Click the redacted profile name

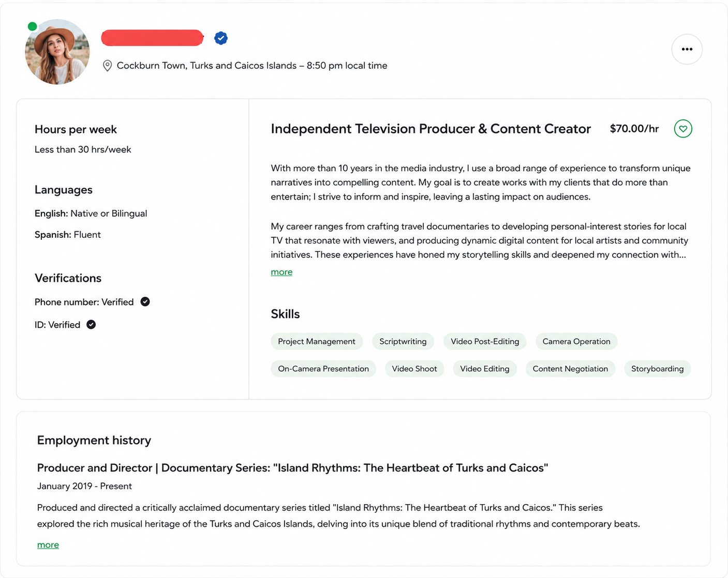click(152, 38)
